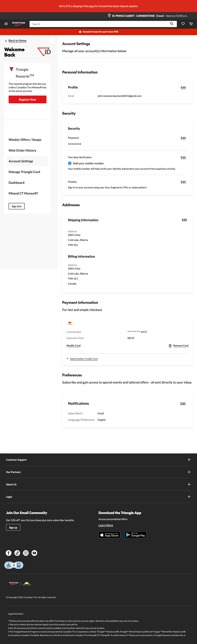This screenshot has width=197, height=644.
Task: Expand the Legal footer section
Action: point(189,497)
